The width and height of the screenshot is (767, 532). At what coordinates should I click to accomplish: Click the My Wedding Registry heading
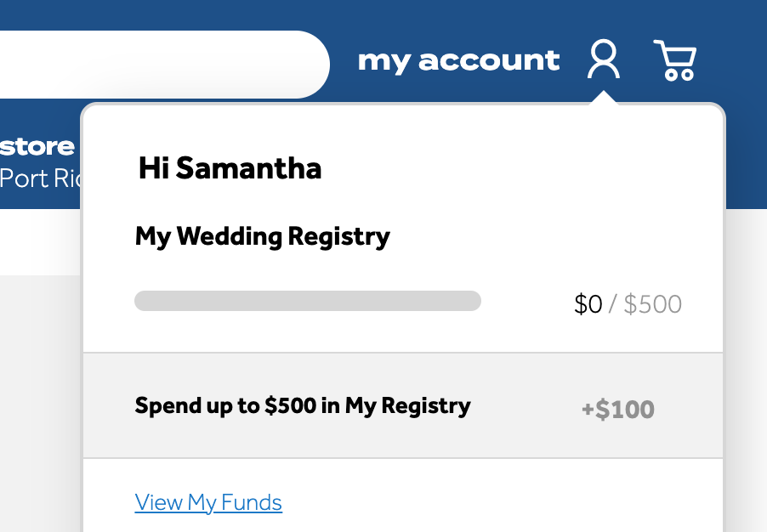point(263,236)
